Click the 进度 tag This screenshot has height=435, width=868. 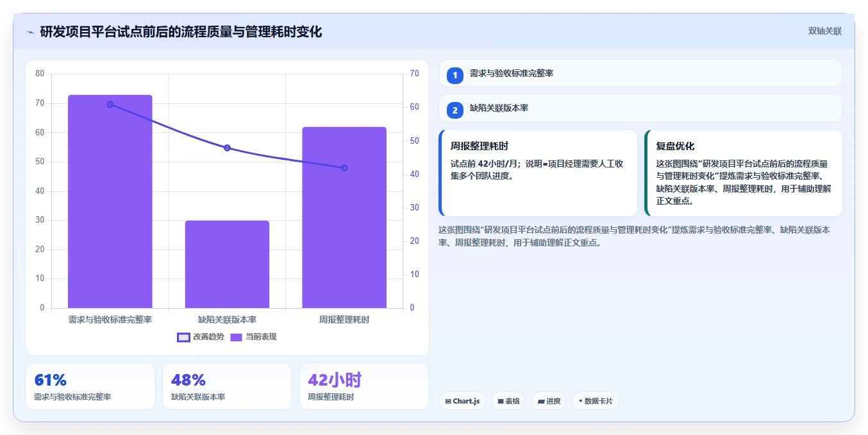[549, 401]
